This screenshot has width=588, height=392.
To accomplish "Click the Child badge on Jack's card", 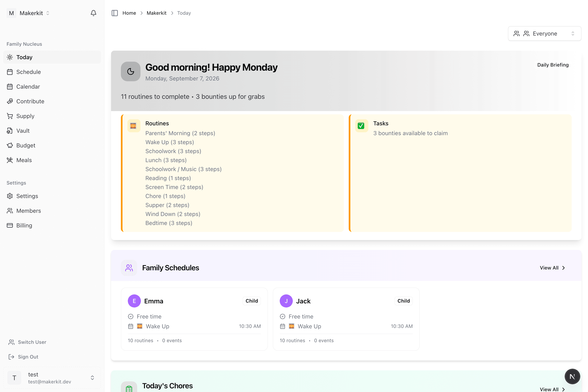I will pos(403,301).
